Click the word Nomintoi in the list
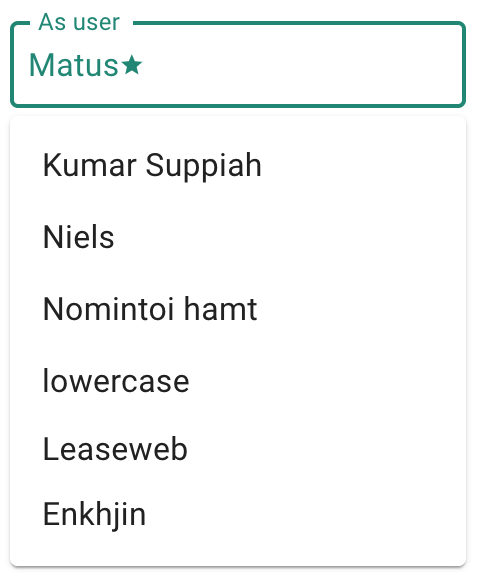 pyautogui.click(x=109, y=309)
